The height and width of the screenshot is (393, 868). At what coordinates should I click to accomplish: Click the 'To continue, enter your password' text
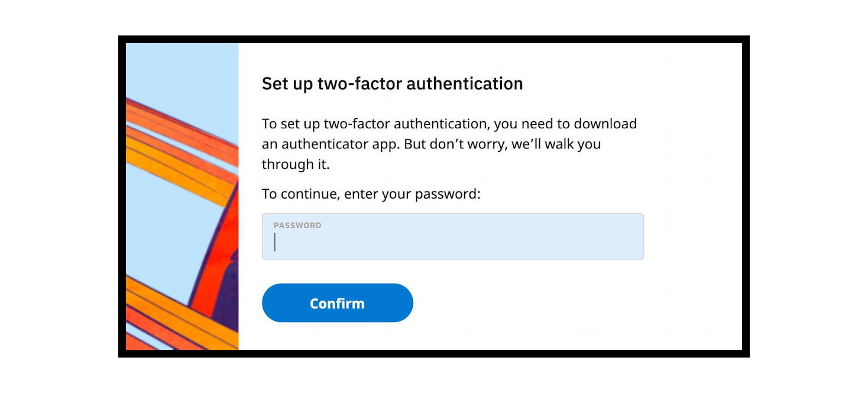tap(372, 194)
